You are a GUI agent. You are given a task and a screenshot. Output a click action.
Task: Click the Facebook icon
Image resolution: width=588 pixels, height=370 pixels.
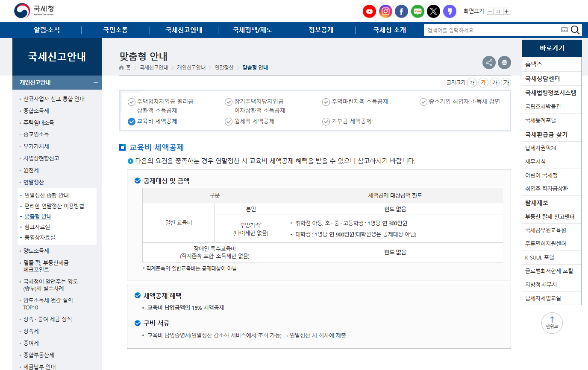pyautogui.click(x=401, y=11)
